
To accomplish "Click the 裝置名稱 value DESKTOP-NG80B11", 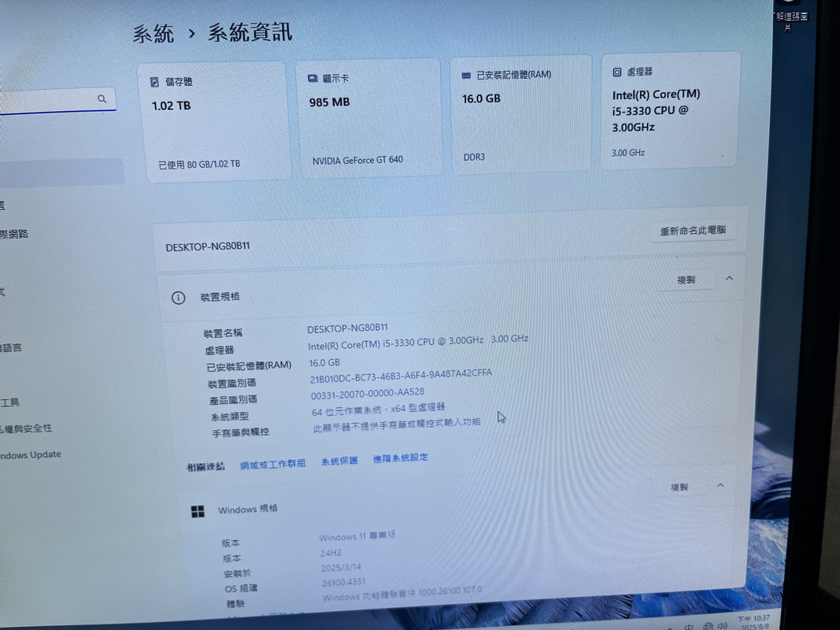I will 348,328.
